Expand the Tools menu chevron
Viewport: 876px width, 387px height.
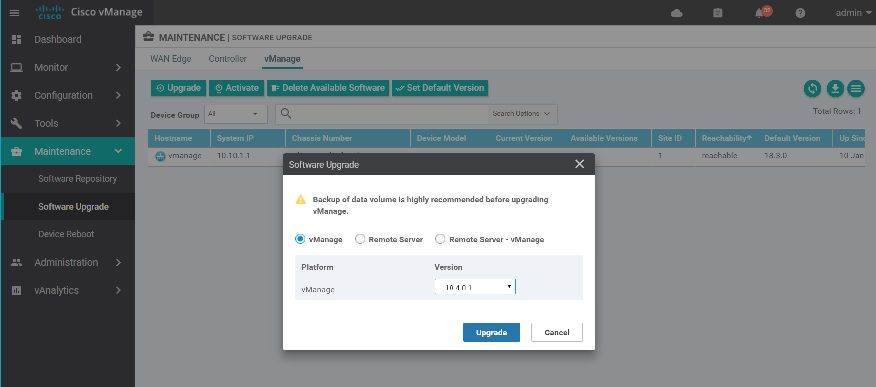coord(118,123)
